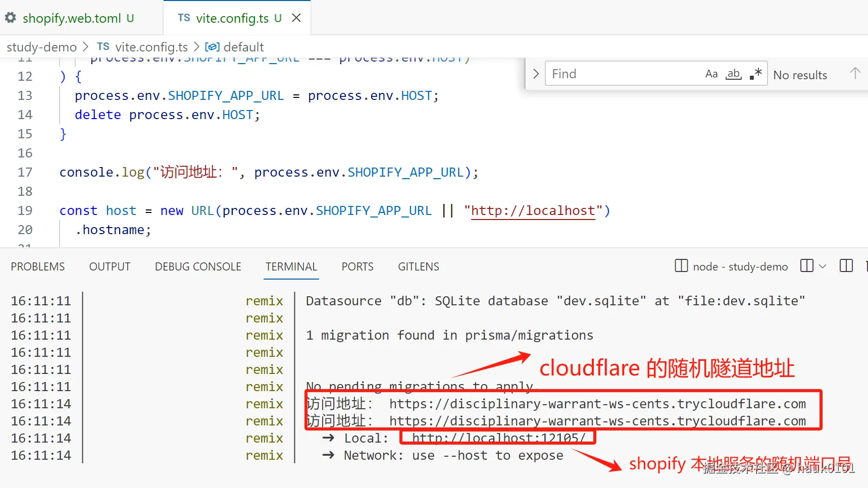Click the default symbol icon in breadcrumb
Image resolution: width=868 pixels, height=488 pixels.
click(x=212, y=47)
